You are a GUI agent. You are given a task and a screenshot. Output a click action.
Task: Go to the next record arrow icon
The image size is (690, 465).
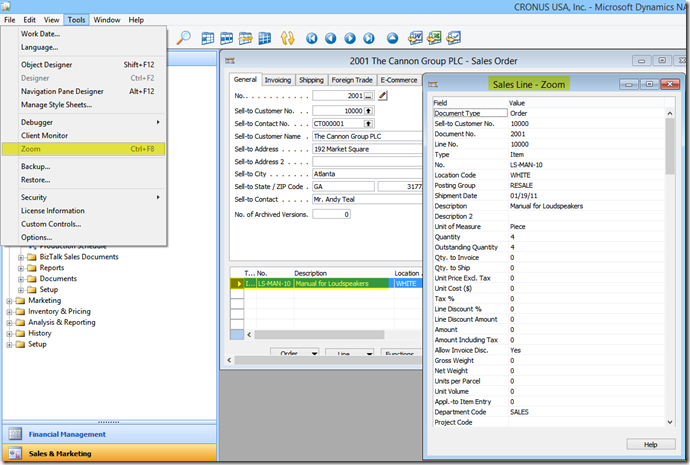pyautogui.click(x=349, y=38)
